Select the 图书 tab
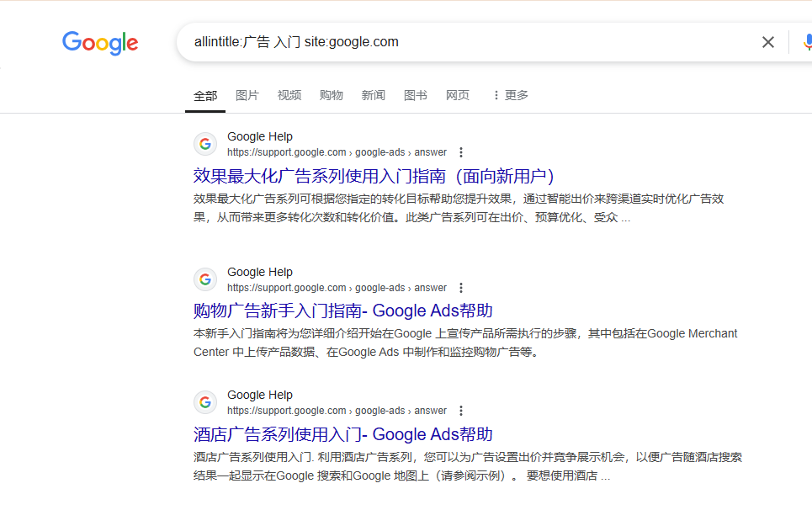 pyautogui.click(x=416, y=95)
